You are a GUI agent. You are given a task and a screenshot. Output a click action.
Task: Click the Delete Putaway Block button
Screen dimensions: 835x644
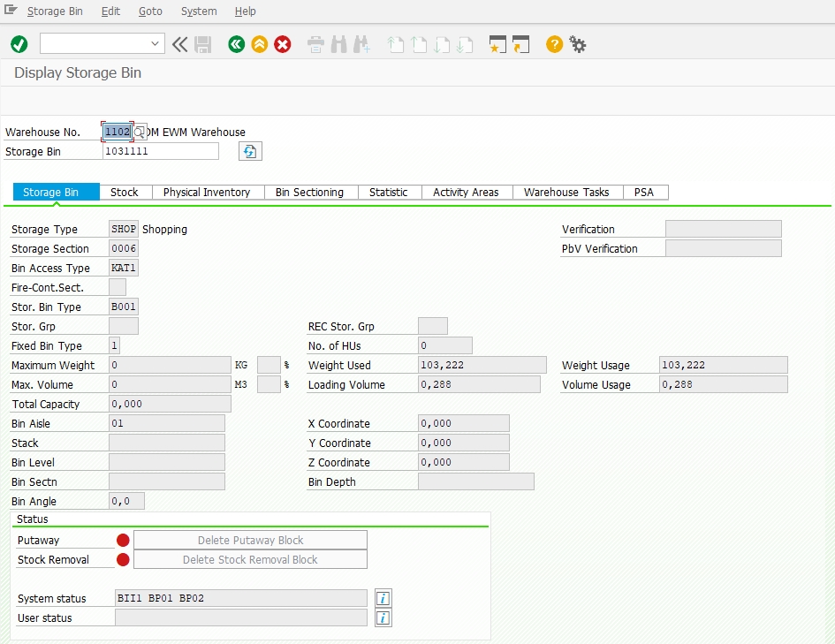tap(250, 540)
